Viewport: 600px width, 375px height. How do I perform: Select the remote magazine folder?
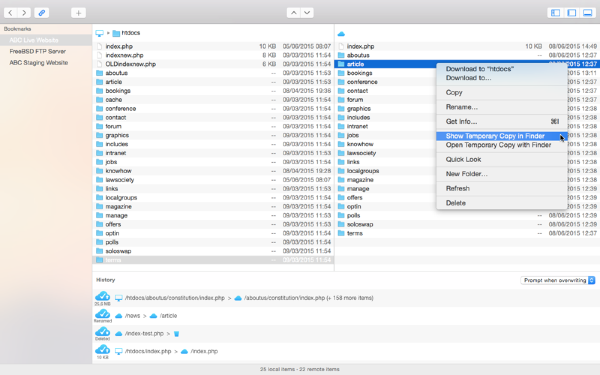coord(386,179)
